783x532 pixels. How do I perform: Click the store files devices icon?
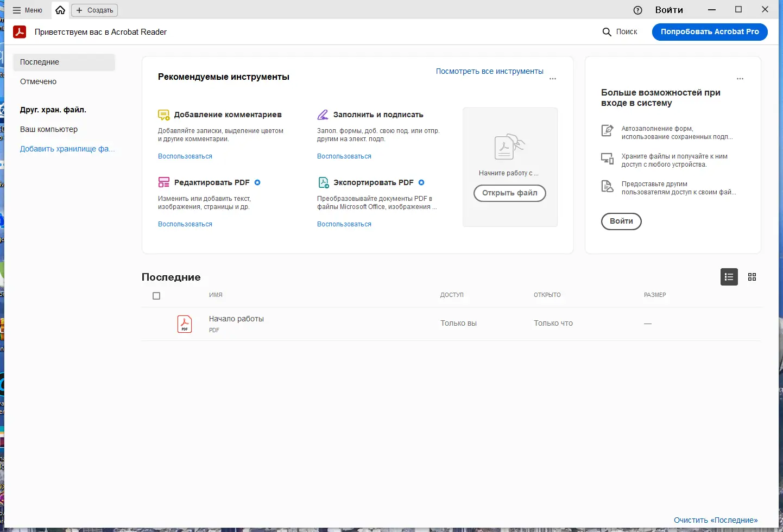point(607,159)
